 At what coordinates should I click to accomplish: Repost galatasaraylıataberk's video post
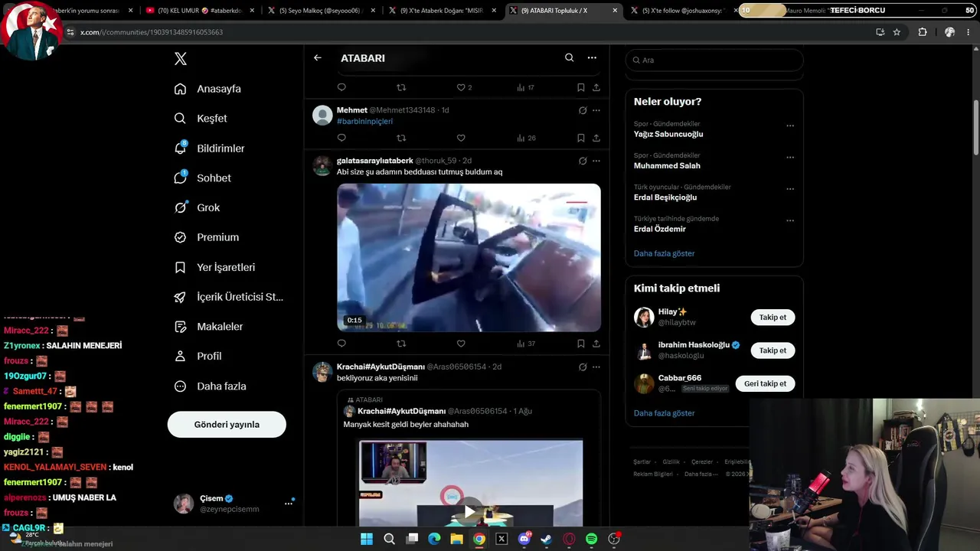401,344
